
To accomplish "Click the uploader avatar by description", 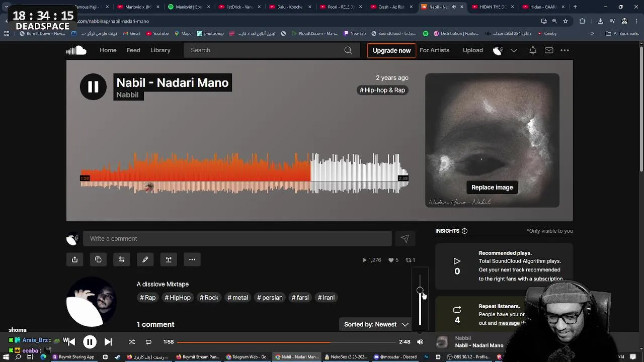I will pyautogui.click(x=92, y=302).
